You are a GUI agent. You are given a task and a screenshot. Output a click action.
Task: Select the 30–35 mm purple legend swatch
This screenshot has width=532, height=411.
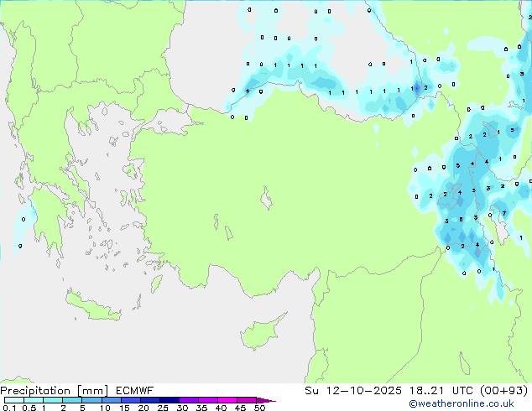click(188, 400)
